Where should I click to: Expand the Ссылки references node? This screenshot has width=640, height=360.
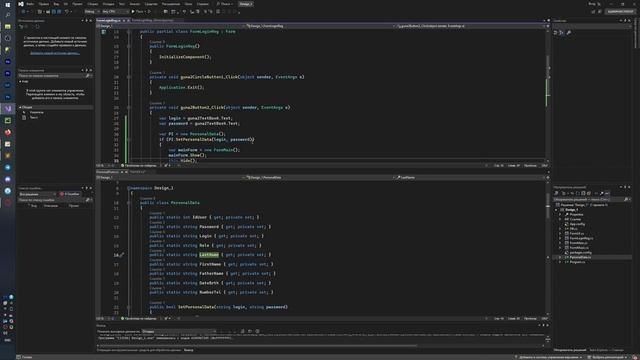(560, 220)
